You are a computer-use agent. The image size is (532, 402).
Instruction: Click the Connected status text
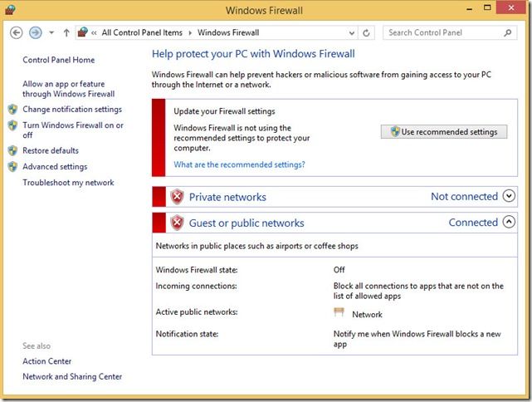(x=473, y=223)
